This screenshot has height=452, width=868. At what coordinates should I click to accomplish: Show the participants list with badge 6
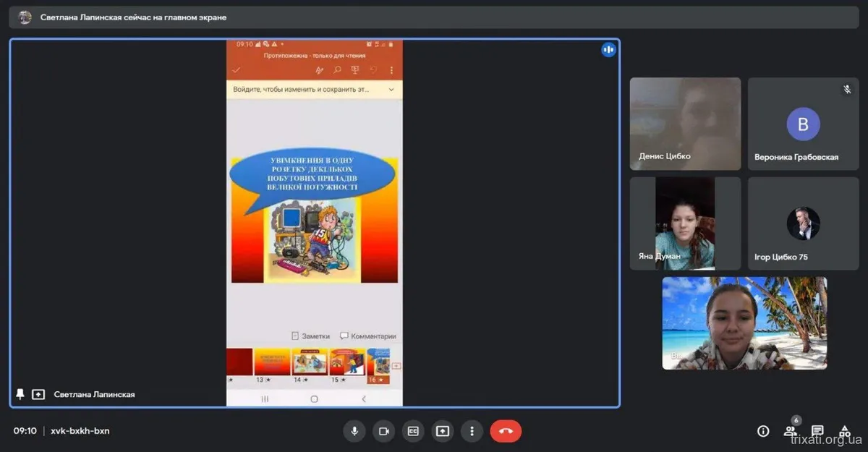[790, 431]
